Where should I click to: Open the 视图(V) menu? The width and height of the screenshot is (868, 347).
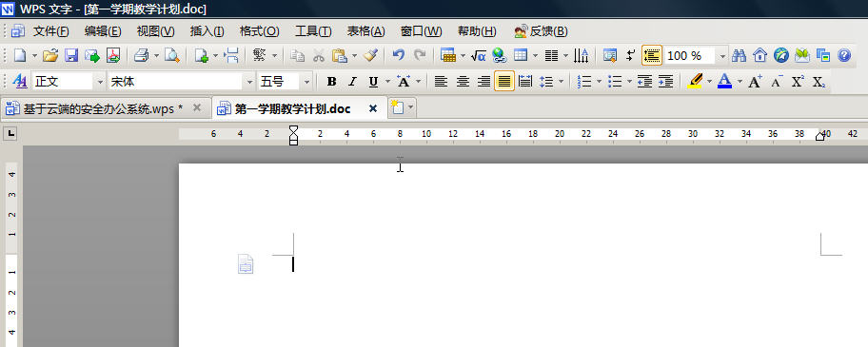pyautogui.click(x=155, y=31)
